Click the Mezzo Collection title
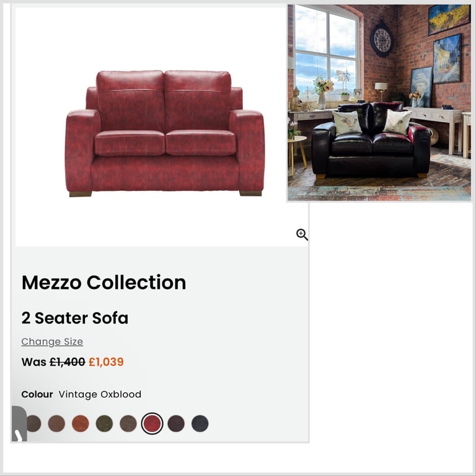476x476 pixels. (x=104, y=283)
